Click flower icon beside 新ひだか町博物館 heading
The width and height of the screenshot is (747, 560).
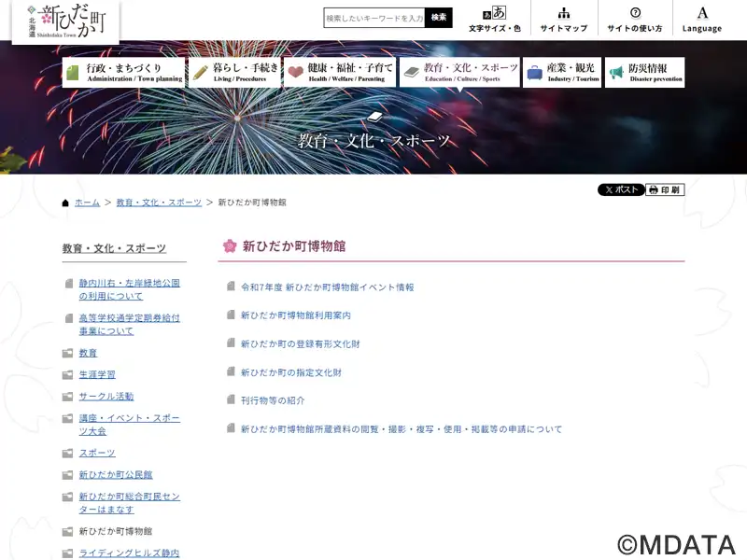tap(230, 245)
